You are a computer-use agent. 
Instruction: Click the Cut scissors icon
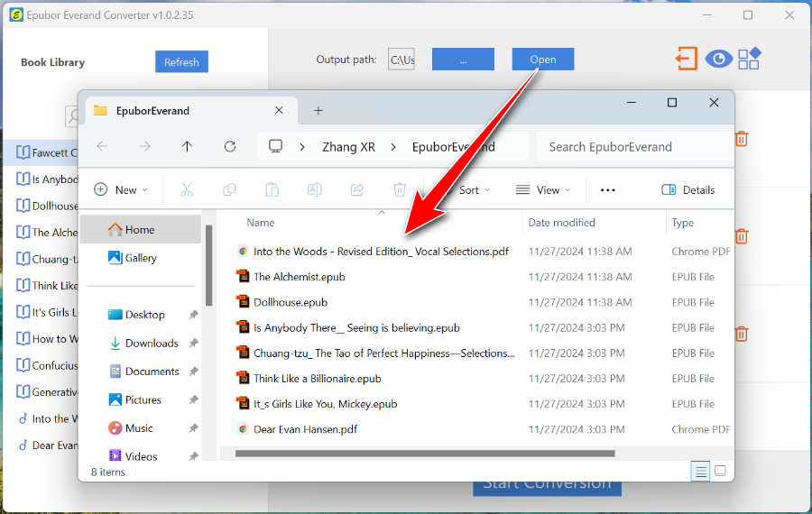coord(187,190)
